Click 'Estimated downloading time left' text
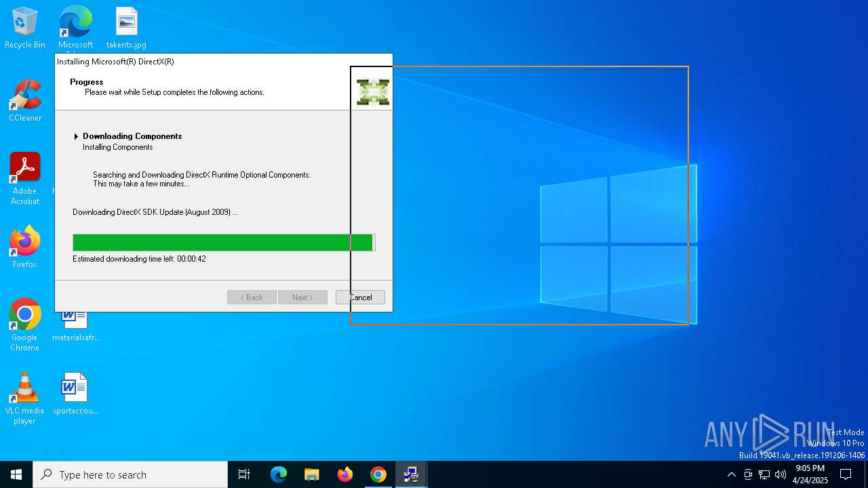The width and height of the screenshot is (868, 488). 139,259
